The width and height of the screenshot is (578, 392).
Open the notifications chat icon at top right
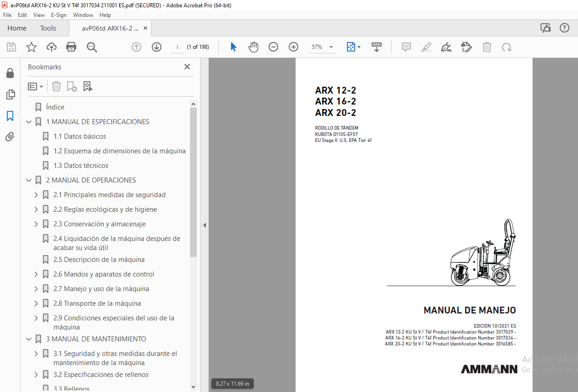click(x=546, y=28)
